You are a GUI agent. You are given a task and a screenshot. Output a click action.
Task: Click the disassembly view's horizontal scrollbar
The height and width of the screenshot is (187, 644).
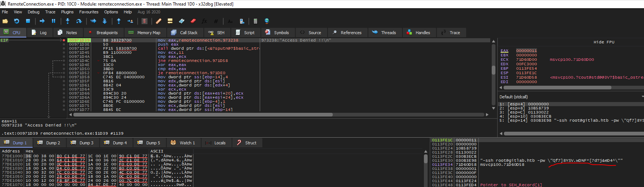(278, 115)
